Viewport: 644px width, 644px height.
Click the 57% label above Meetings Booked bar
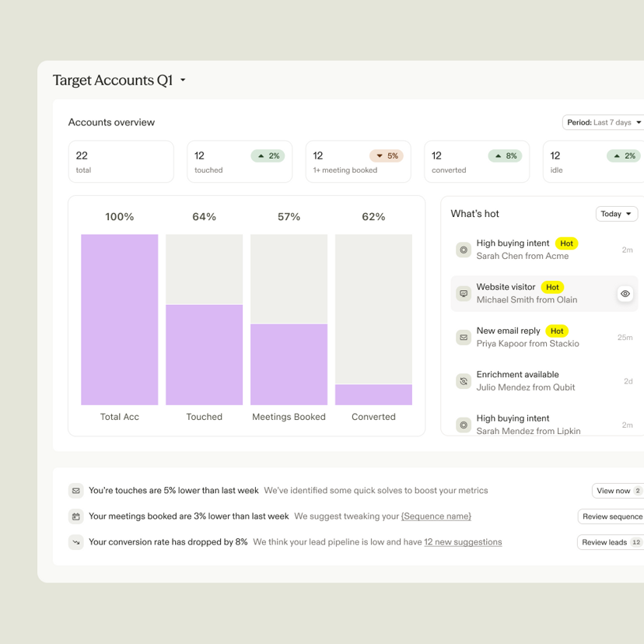pyautogui.click(x=289, y=217)
